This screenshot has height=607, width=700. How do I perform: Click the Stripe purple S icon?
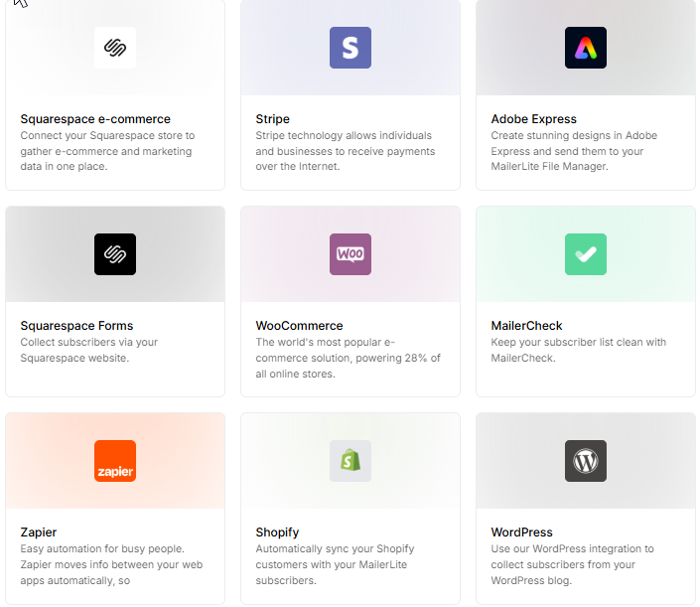click(x=350, y=48)
